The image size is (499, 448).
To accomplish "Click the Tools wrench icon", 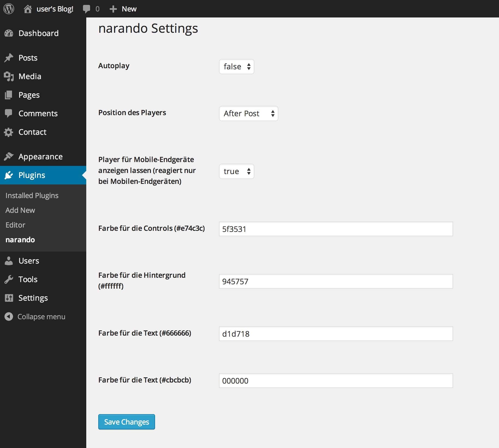I will 9,279.
